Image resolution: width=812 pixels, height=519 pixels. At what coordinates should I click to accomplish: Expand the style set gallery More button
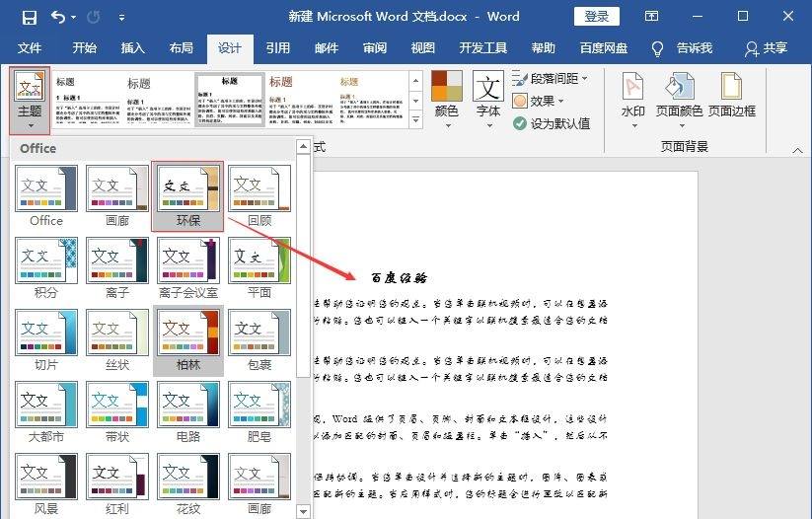[x=415, y=119]
